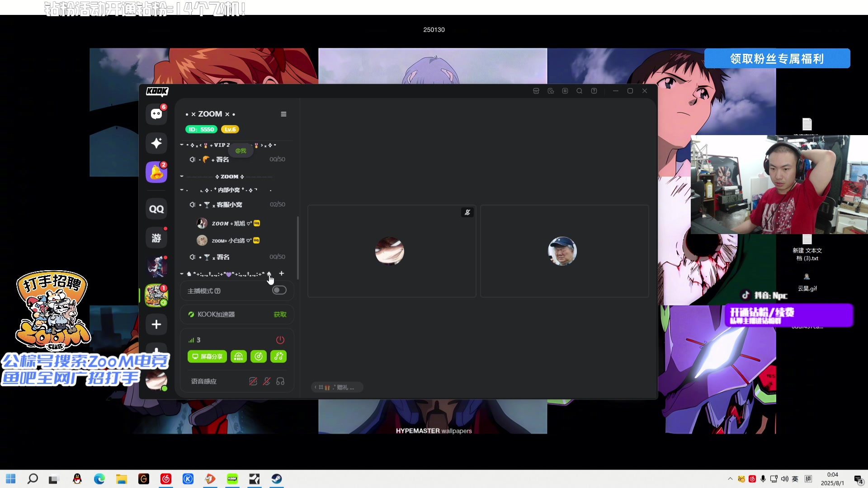Collapse the decorative heart category at bottom

(182, 274)
